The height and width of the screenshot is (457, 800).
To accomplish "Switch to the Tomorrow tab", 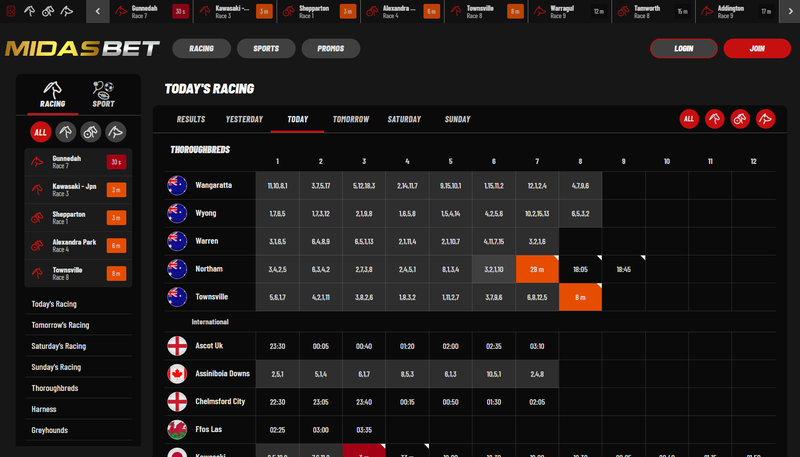I will 351,119.
